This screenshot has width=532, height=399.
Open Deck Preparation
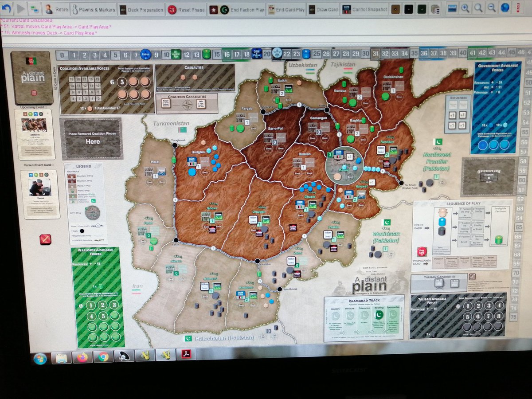coord(141,9)
